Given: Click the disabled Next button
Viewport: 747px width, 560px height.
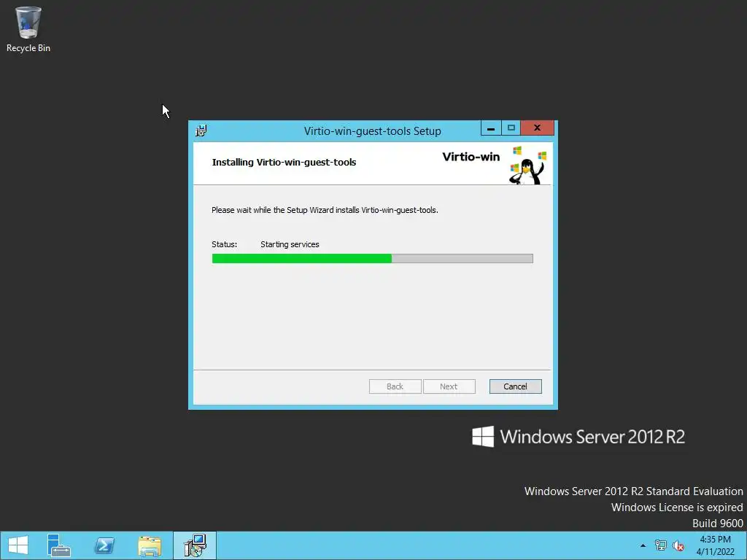Looking at the screenshot, I should tap(449, 386).
